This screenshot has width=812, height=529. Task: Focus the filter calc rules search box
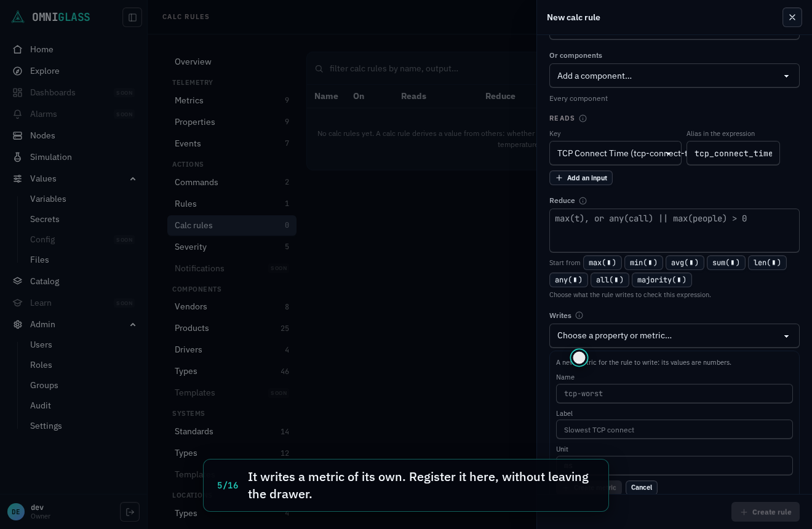pos(424,68)
